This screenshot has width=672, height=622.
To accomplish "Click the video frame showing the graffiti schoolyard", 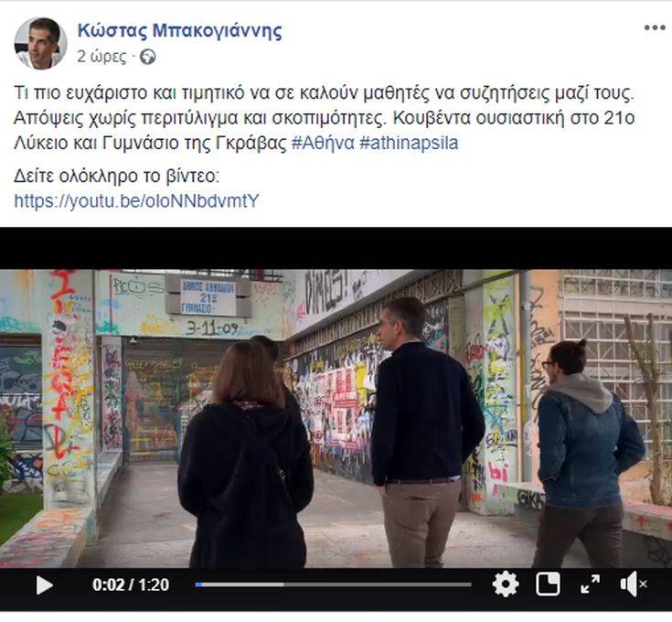I will point(336,418).
